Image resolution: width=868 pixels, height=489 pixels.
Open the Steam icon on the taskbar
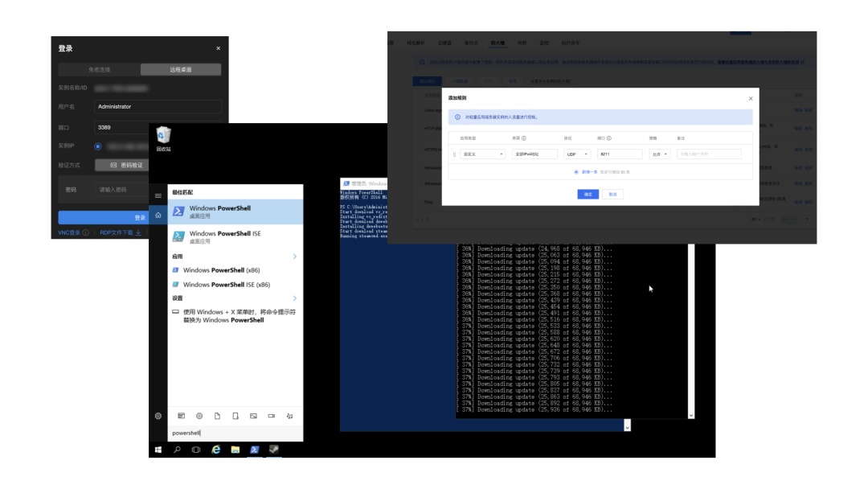click(x=274, y=450)
